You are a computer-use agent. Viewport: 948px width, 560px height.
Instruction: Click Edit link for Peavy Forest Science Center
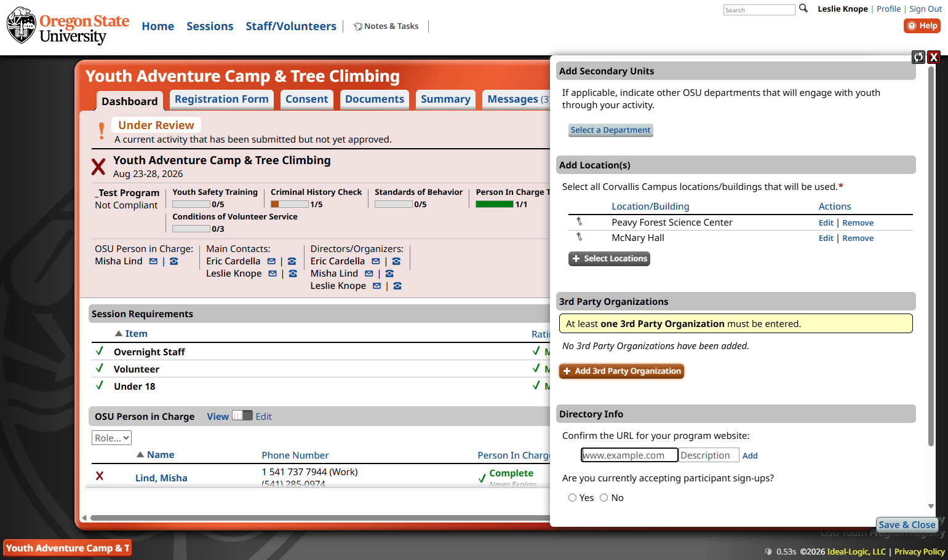pyautogui.click(x=826, y=223)
